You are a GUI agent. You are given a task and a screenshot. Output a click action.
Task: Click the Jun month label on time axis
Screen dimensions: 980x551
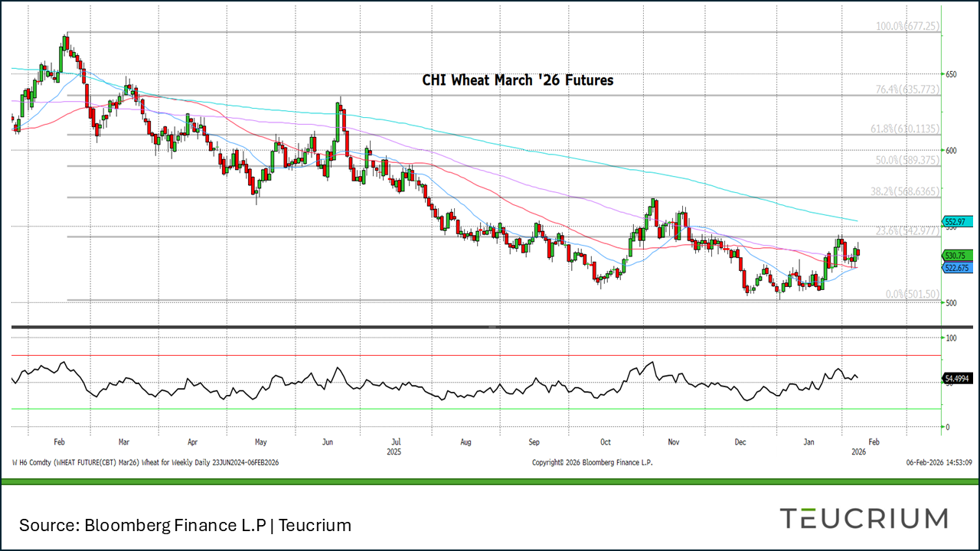[x=328, y=442]
